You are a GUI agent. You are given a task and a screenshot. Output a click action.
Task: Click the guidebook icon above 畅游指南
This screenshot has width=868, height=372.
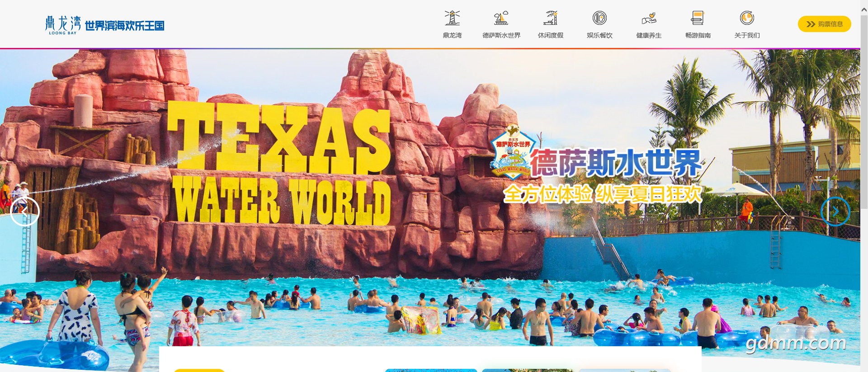tap(698, 18)
